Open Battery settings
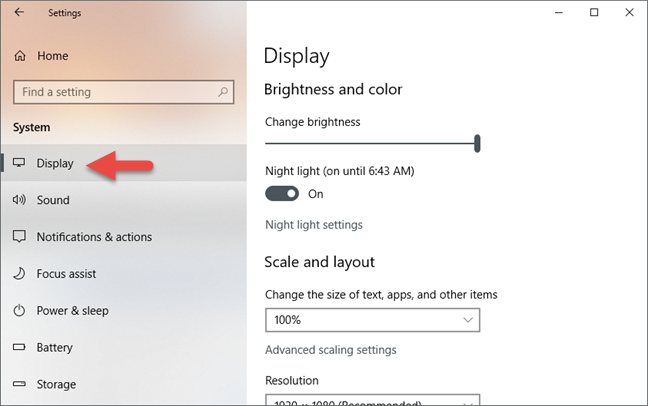 [x=123, y=347]
